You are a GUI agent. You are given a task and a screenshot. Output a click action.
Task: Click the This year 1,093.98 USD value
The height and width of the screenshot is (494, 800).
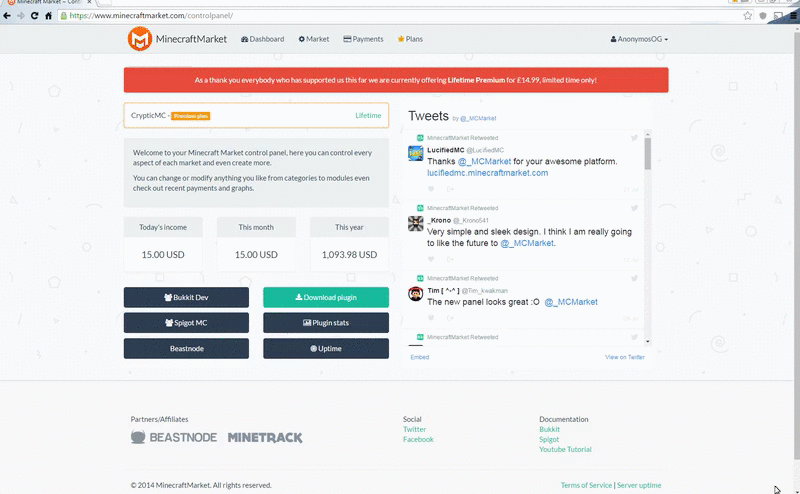tap(349, 255)
